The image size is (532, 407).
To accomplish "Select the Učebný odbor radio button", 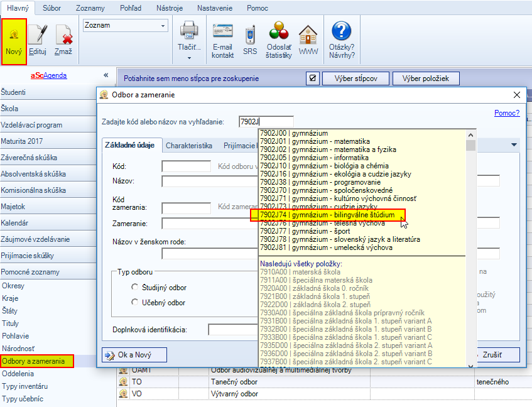I will (x=135, y=302).
